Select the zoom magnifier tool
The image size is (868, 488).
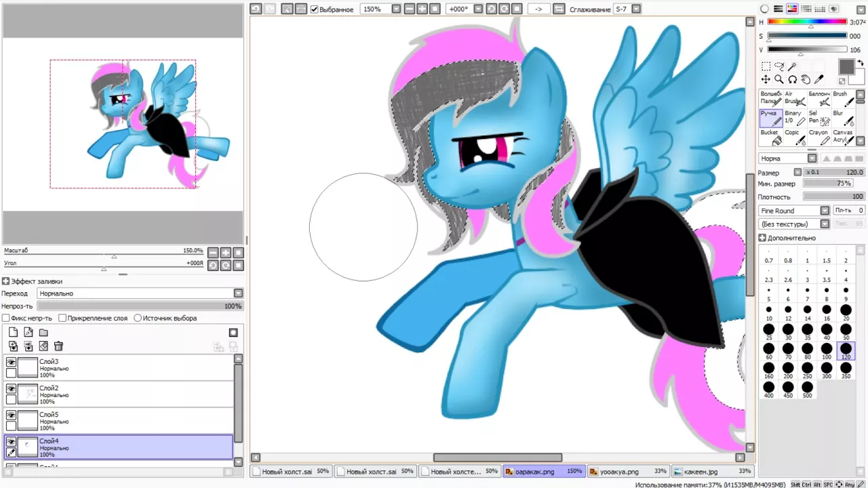click(779, 79)
